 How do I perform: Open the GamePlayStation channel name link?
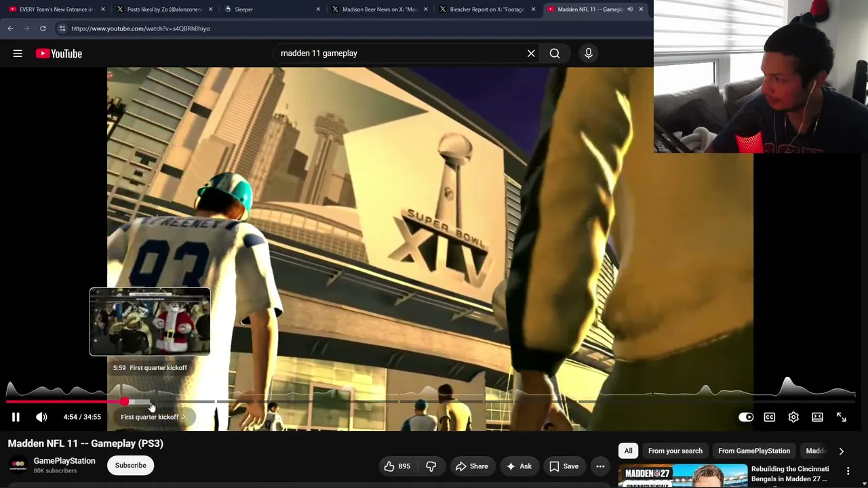[64, 461]
